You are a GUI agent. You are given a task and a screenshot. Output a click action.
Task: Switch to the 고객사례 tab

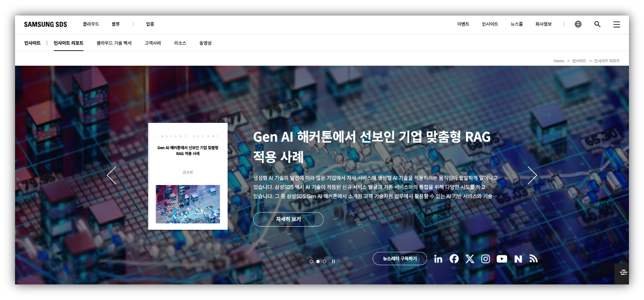[152, 43]
